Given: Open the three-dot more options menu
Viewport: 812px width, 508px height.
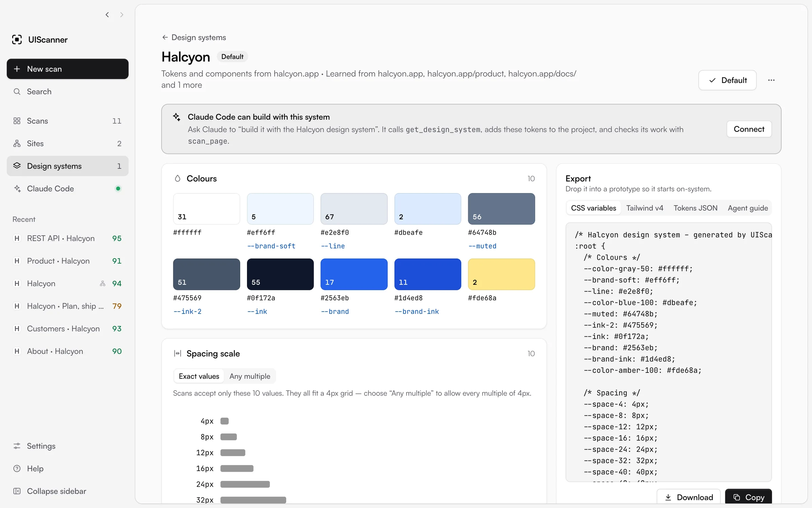Looking at the screenshot, I should pos(771,80).
